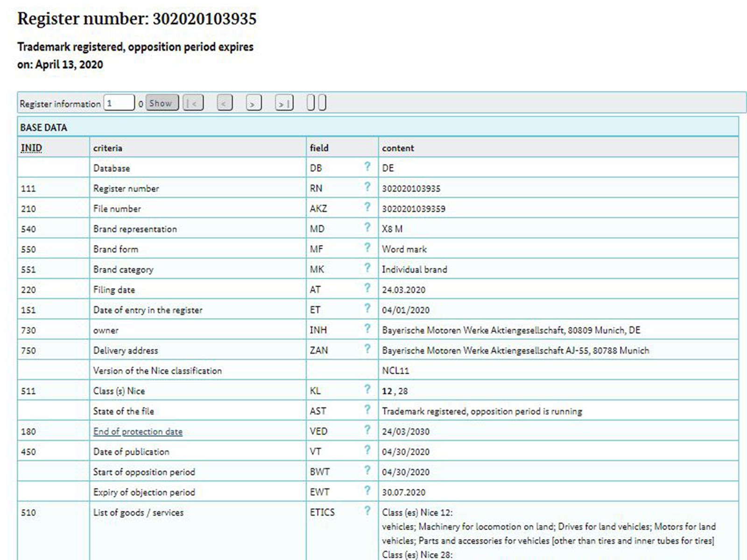Click the Show button

(x=162, y=103)
